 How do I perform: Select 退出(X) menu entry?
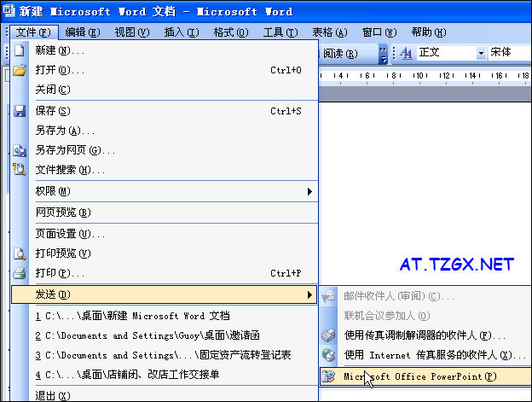tap(165, 395)
